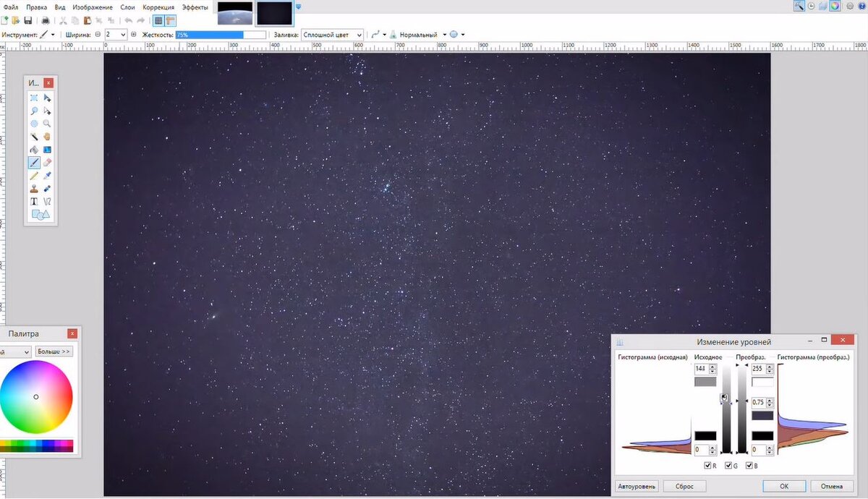The width and height of the screenshot is (868, 499).
Task: Open the primary/secondary color dropdown in Палитра
Action: click(15, 351)
